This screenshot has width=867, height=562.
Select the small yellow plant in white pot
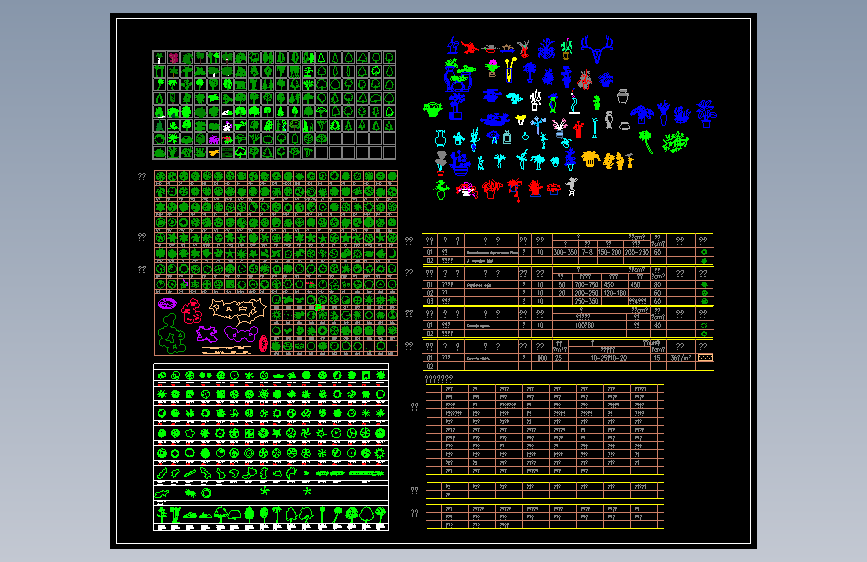520,120
